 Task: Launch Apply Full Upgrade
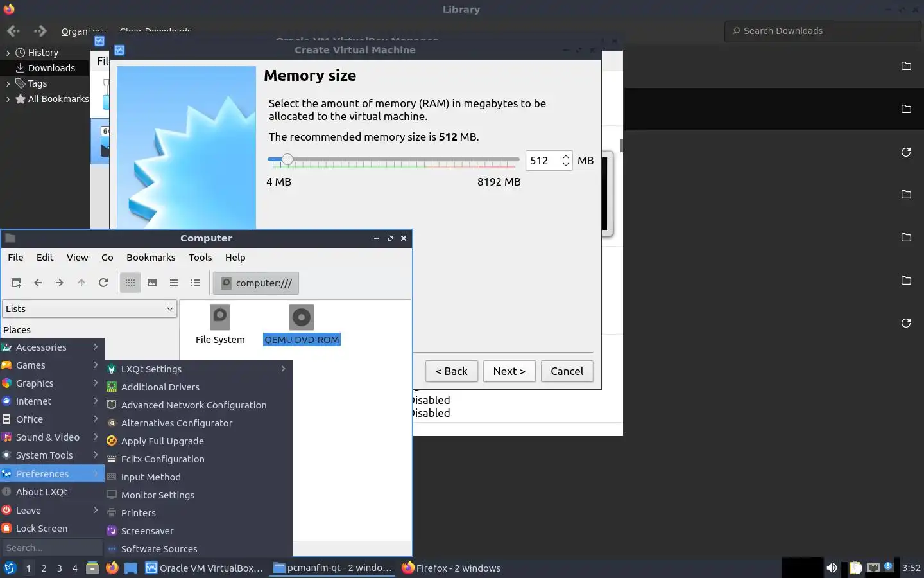coord(199,441)
